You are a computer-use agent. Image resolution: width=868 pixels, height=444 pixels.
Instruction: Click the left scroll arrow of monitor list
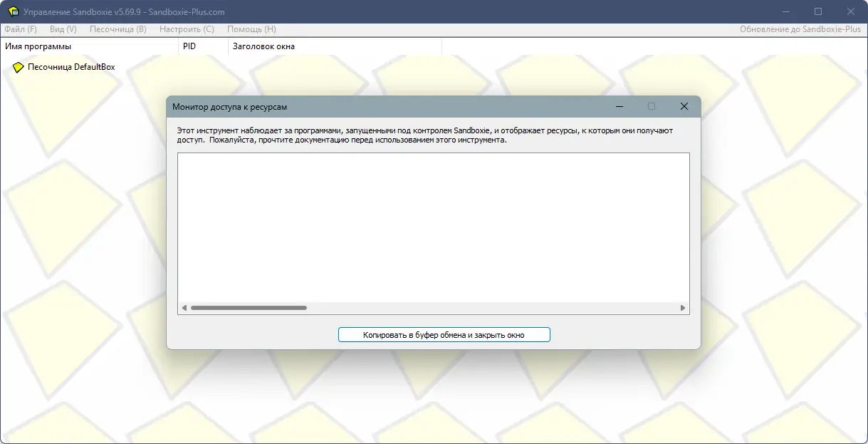coord(184,308)
